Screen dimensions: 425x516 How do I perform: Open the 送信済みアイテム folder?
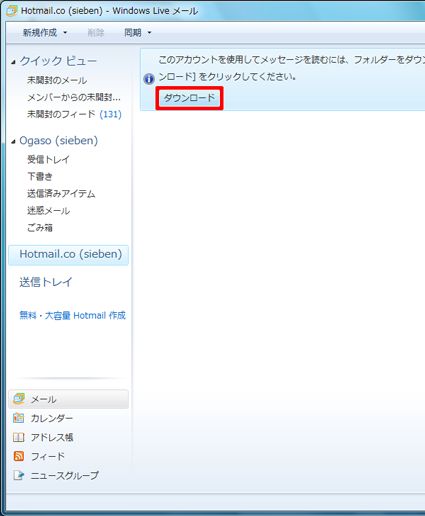(x=61, y=194)
